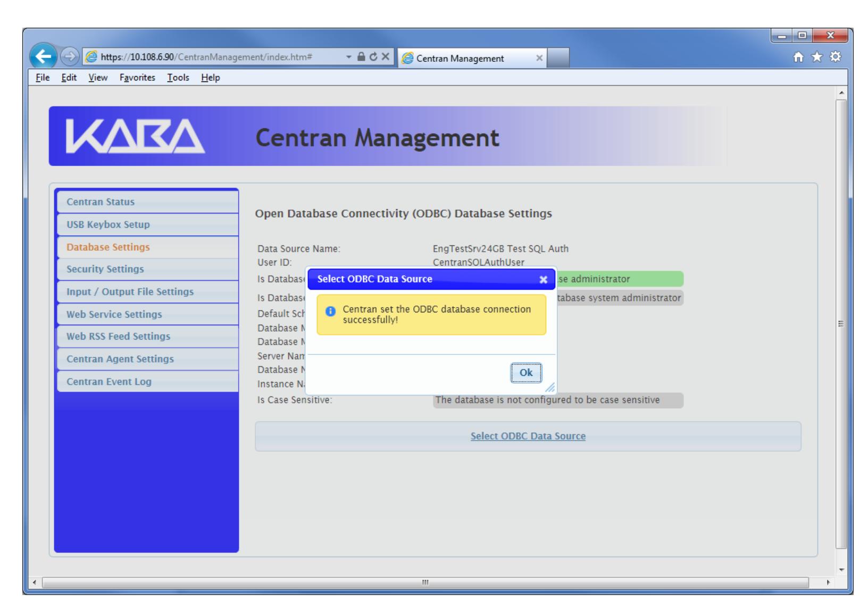Screen dimensions: 868x611
Task: Click the scroll up arrow
Action: point(841,93)
